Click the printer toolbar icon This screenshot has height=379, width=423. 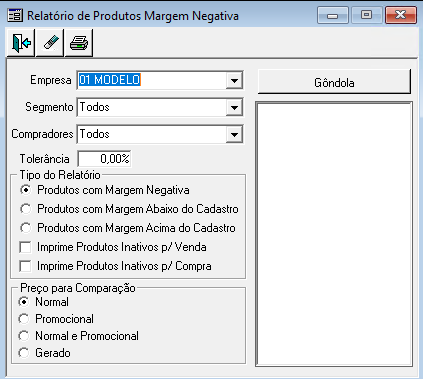[79, 43]
